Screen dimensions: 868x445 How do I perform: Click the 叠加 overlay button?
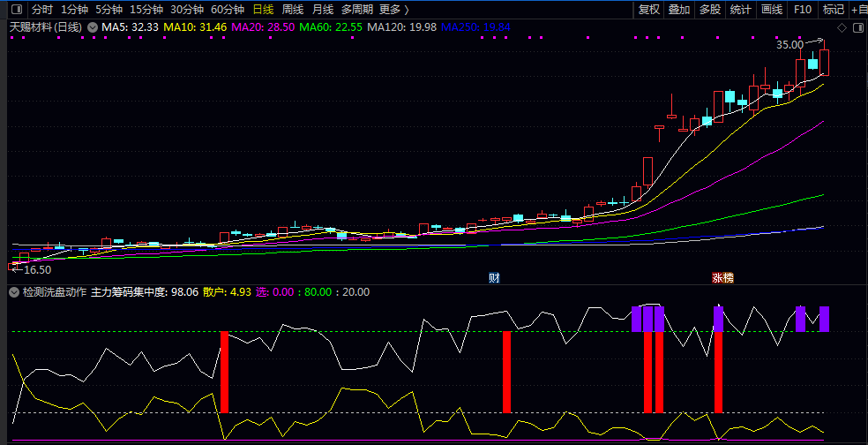pos(679,10)
